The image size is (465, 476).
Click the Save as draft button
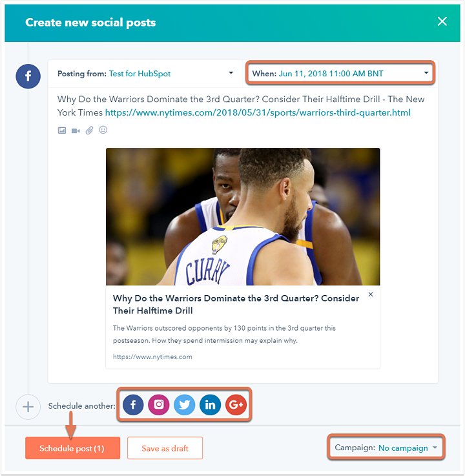[165, 448]
